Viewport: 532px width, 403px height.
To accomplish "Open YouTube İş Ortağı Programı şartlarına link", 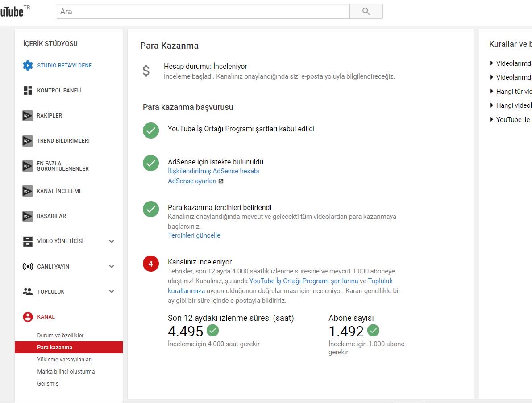I will pos(303,281).
